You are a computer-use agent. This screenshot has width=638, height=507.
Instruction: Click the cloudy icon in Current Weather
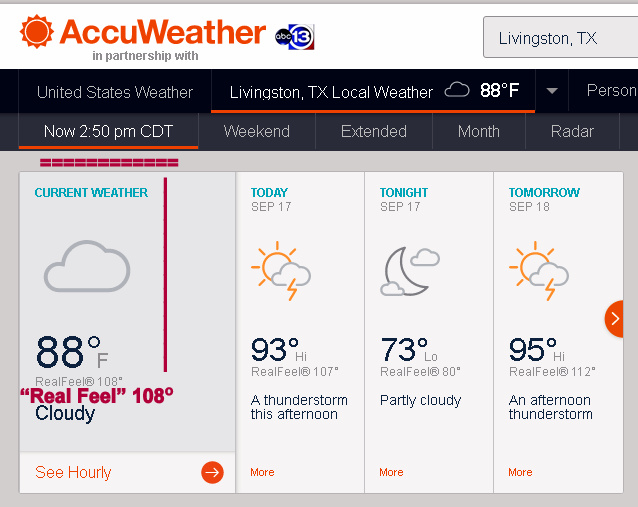87,267
